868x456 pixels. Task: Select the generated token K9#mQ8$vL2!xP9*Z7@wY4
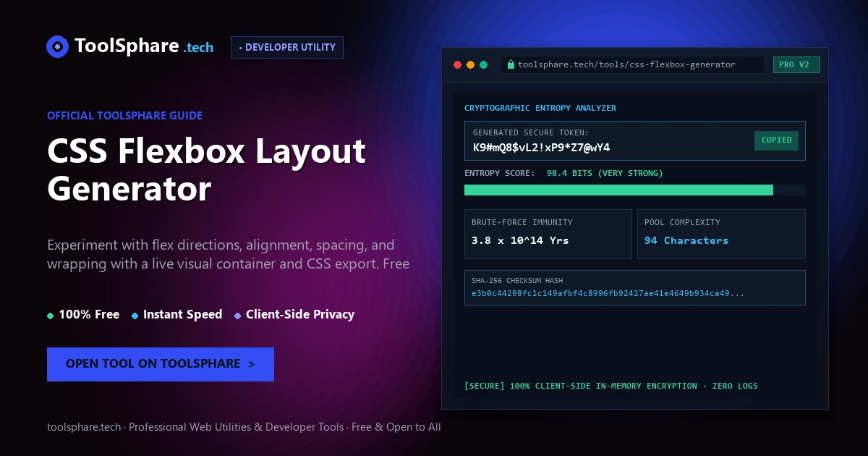(541, 148)
